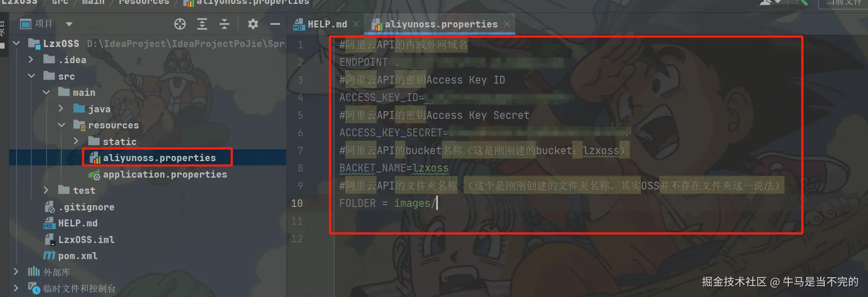Expand the static folder
Screen dimensions: 868x297
click(x=76, y=141)
